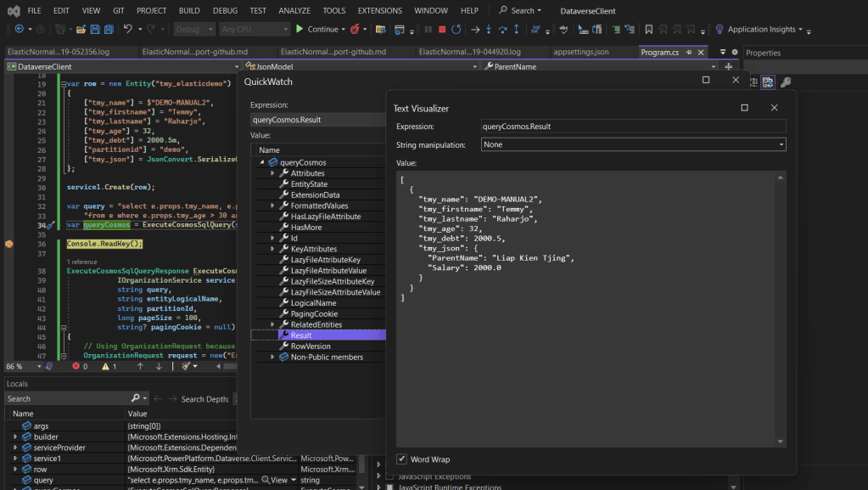Expand the FormattedValues node in QuickWatch
The width and height of the screenshot is (868, 490).
pyautogui.click(x=272, y=206)
